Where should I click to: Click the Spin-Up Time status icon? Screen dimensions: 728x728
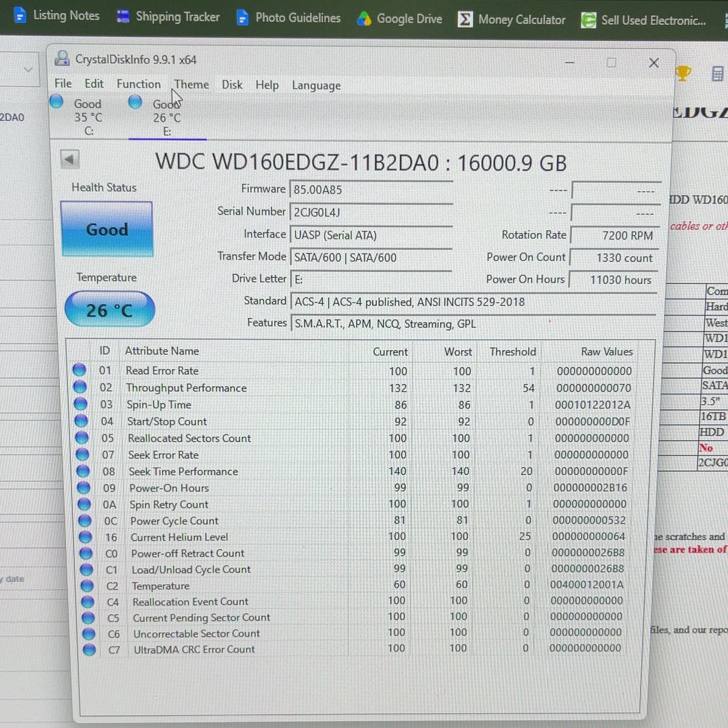click(x=80, y=403)
